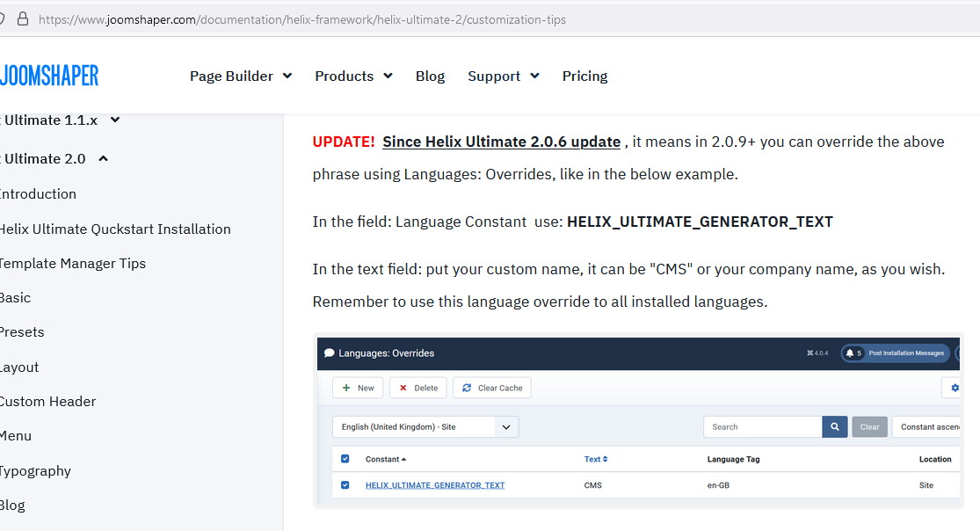Click the bell notification icon

click(850, 353)
